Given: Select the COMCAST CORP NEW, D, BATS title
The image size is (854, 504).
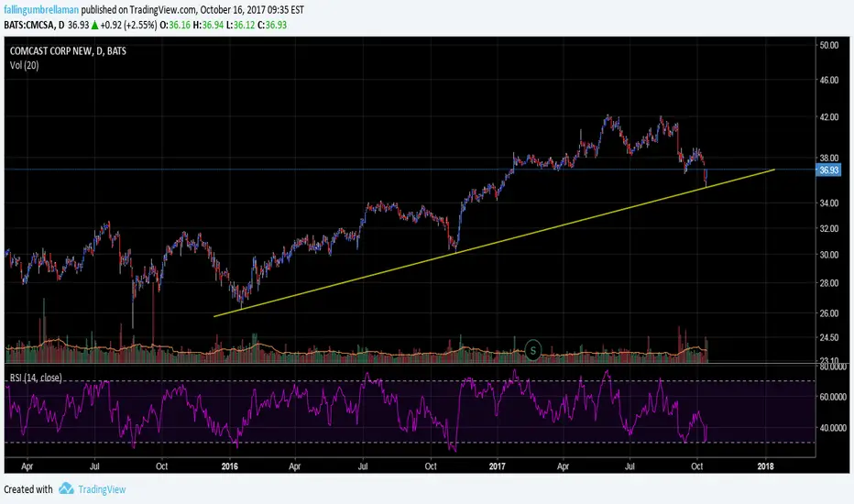Looking at the screenshot, I should point(68,51).
